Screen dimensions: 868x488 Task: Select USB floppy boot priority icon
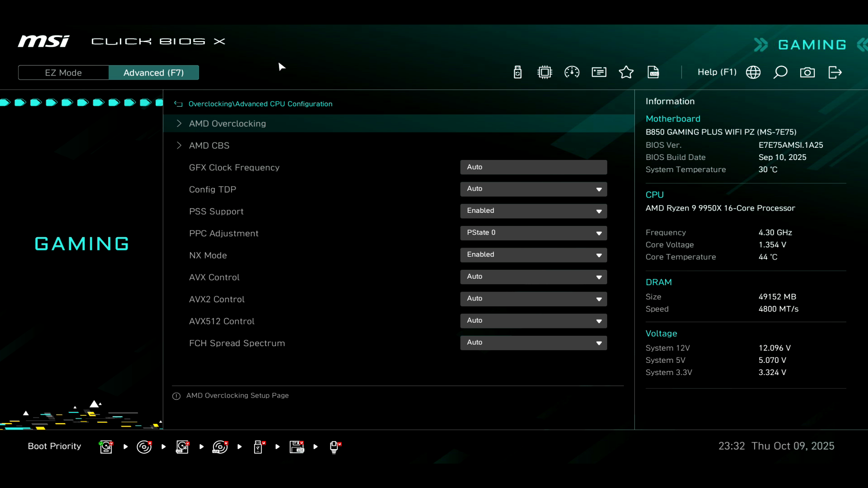coord(297,447)
